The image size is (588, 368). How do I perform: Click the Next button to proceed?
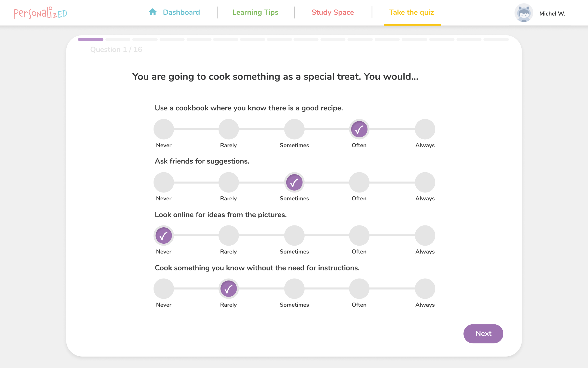[483, 334]
